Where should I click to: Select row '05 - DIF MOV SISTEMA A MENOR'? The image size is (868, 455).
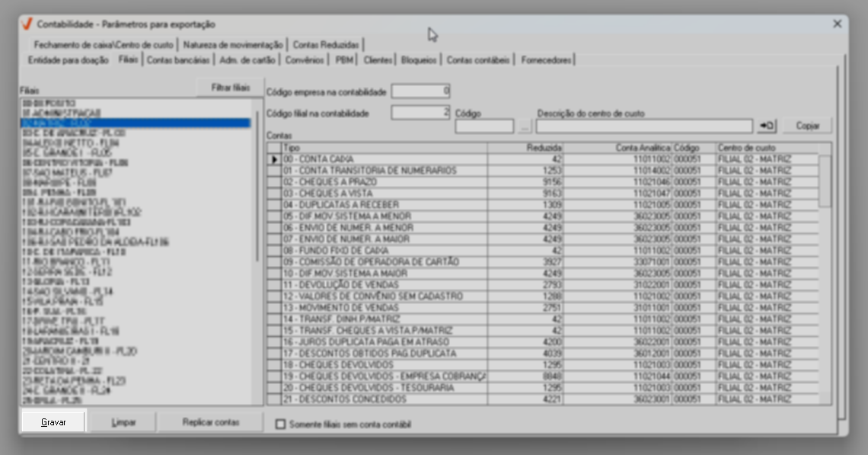[542, 216]
